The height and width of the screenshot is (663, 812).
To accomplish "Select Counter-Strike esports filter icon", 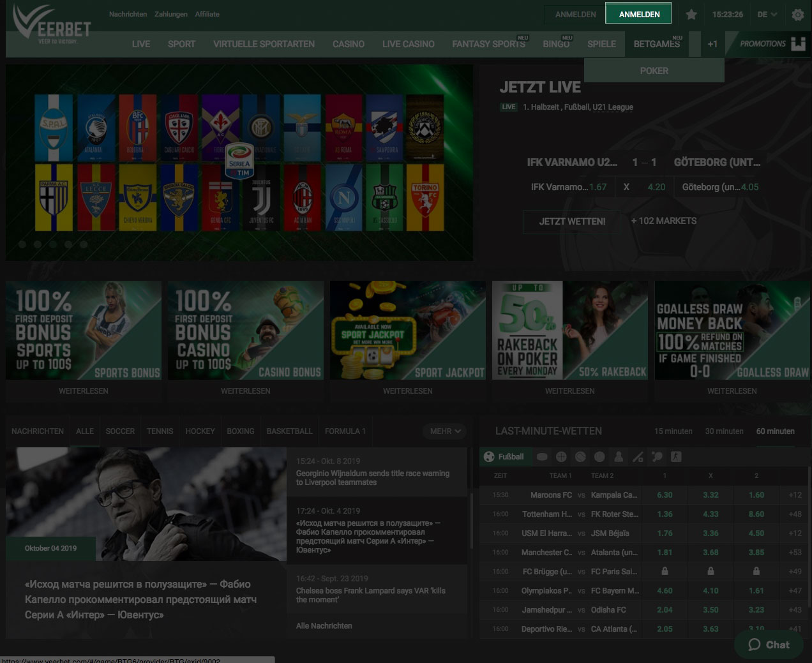I will point(676,457).
